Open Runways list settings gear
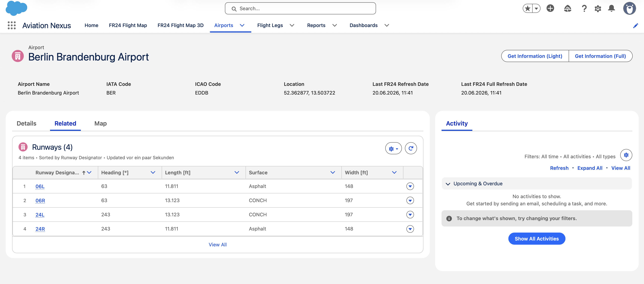The image size is (644, 284). 393,149
